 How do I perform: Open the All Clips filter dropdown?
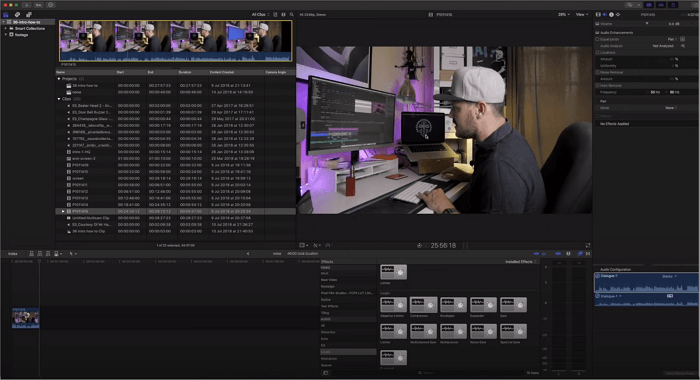tap(260, 15)
